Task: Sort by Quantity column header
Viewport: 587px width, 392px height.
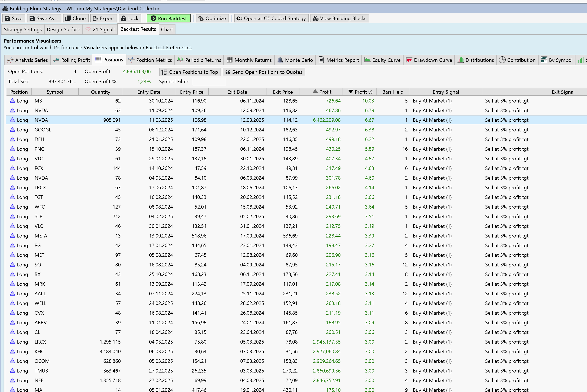Action: click(100, 92)
